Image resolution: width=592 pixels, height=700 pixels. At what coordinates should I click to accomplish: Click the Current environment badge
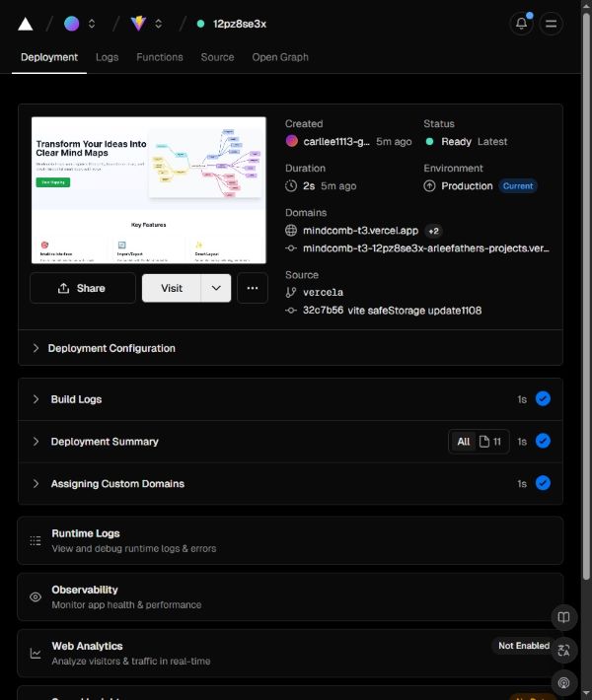tap(518, 185)
